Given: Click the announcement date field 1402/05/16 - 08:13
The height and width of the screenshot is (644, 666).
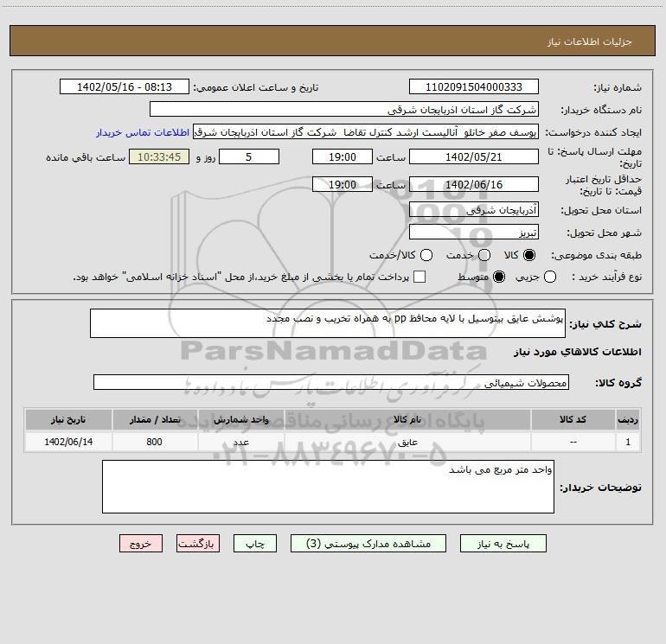Looking at the screenshot, I should [x=125, y=86].
